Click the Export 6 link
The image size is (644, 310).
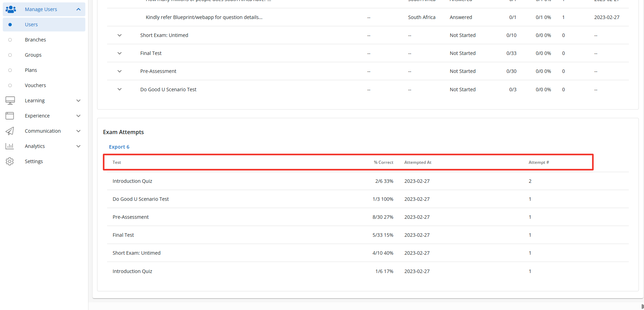(119, 147)
